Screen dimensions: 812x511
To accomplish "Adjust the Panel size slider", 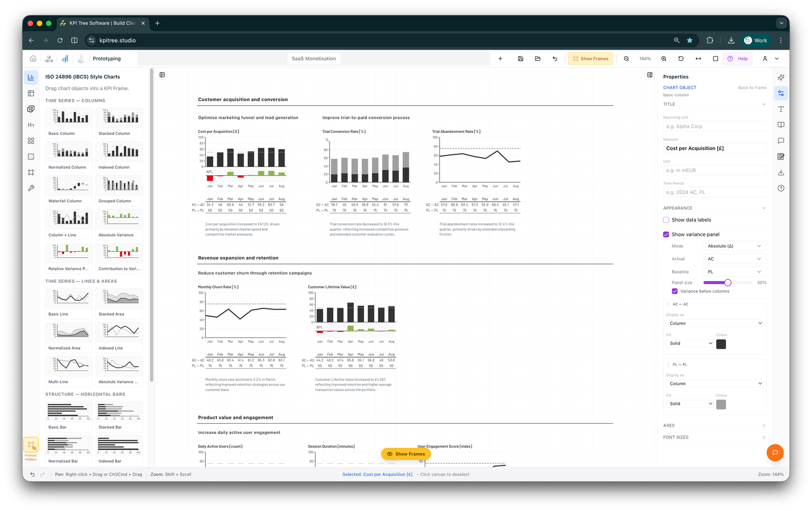I will point(728,283).
